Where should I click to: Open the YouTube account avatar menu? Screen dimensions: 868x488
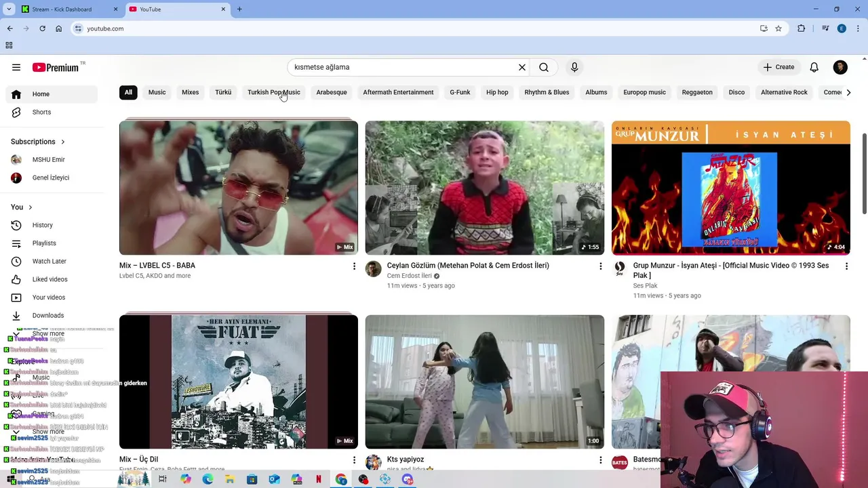tap(840, 67)
